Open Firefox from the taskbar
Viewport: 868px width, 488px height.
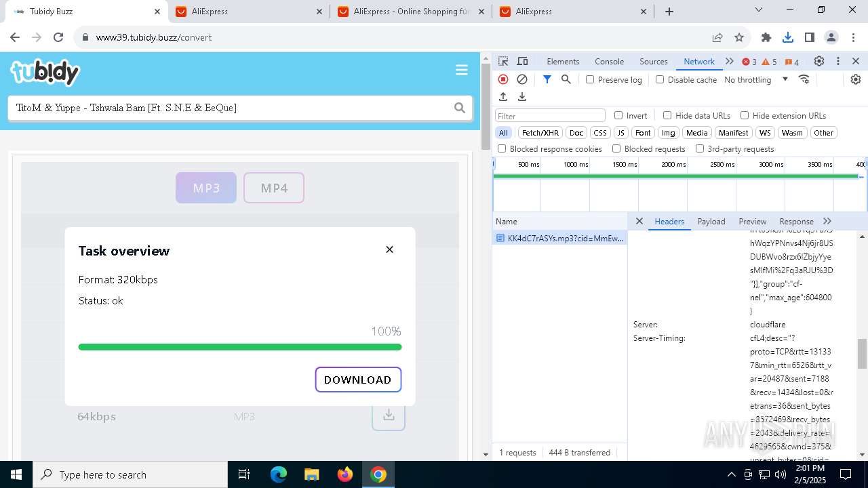[345, 474]
